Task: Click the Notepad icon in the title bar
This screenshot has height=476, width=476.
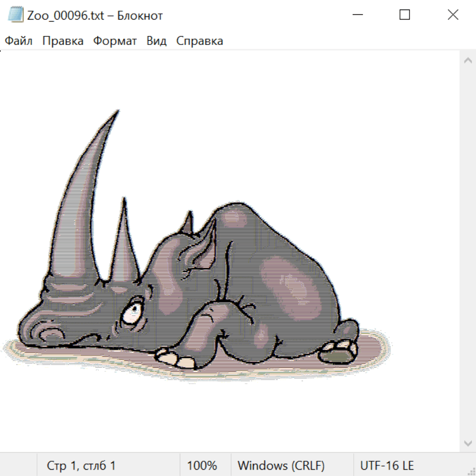Action: point(15,15)
